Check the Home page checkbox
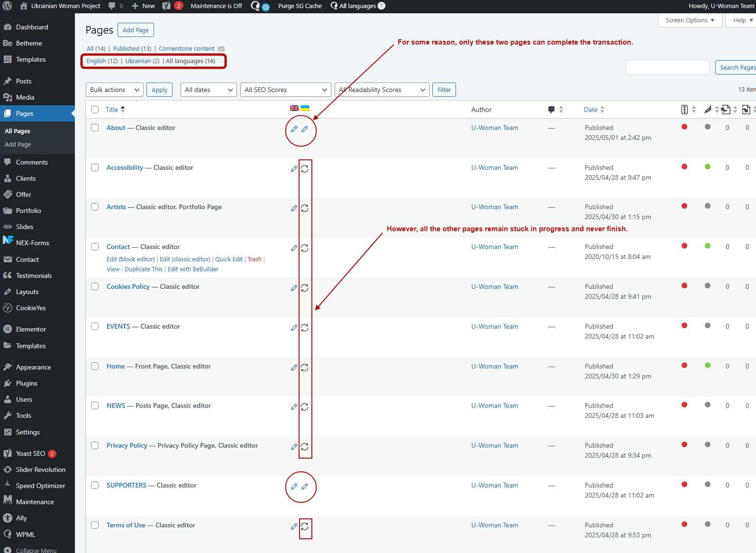The height and width of the screenshot is (553, 756). (95, 366)
